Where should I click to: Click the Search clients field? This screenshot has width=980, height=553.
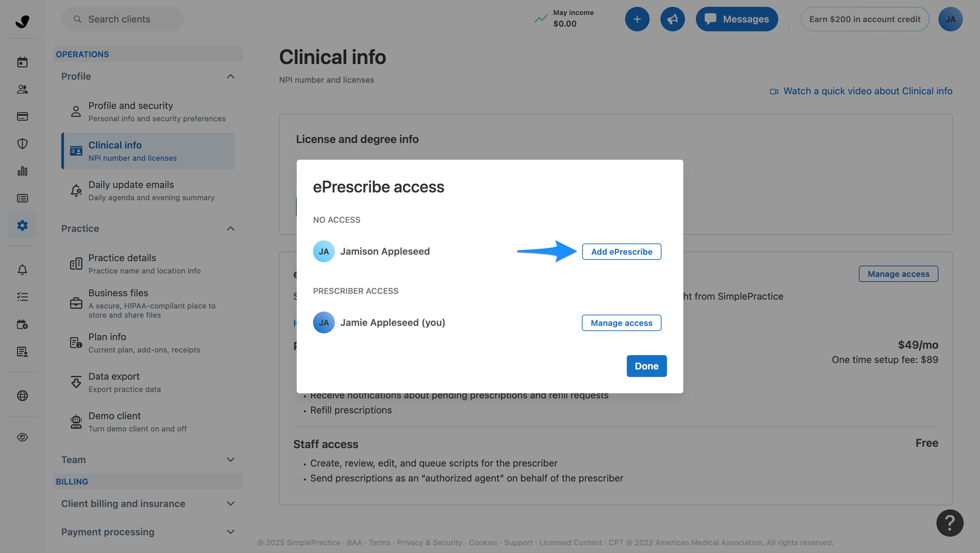122,19
